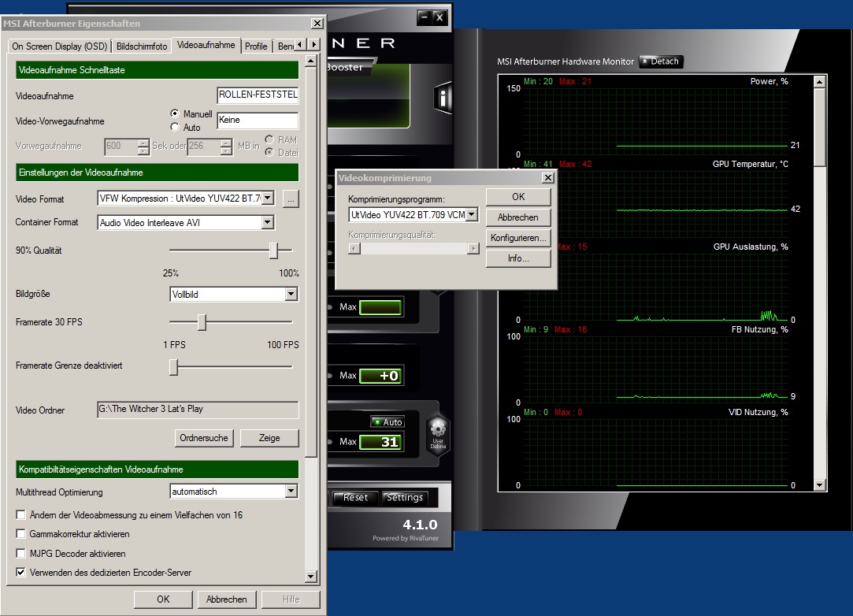This screenshot has height=616, width=853.
Task: Select the RAM radio option
Action: click(x=269, y=139)
